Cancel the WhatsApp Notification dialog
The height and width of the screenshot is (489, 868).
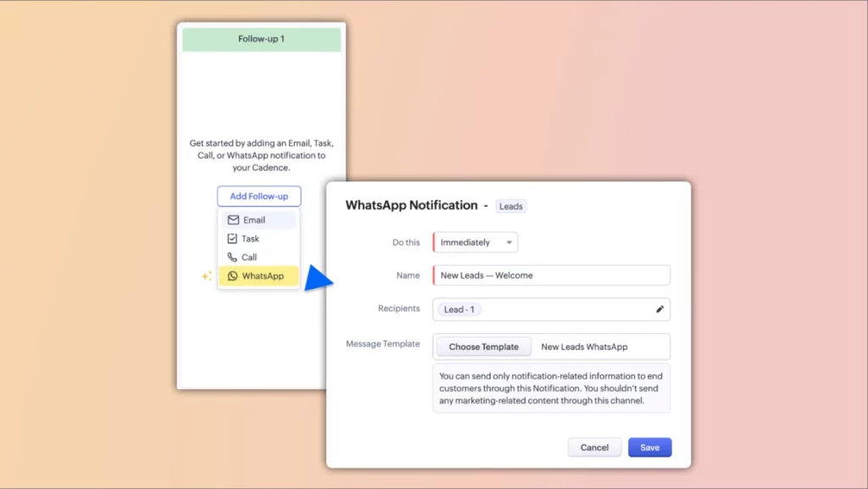click(x=594, y=447)
